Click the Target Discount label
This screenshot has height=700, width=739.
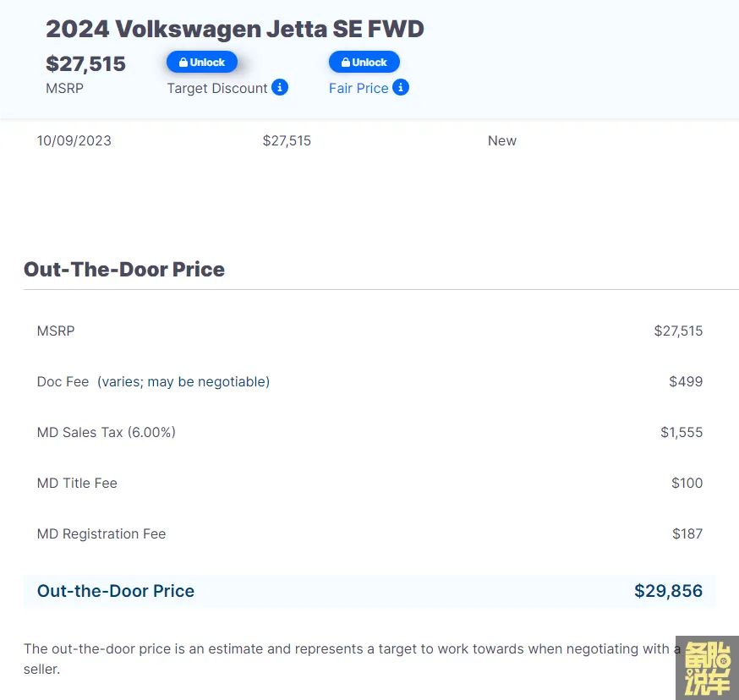click(x=216, y=88)
